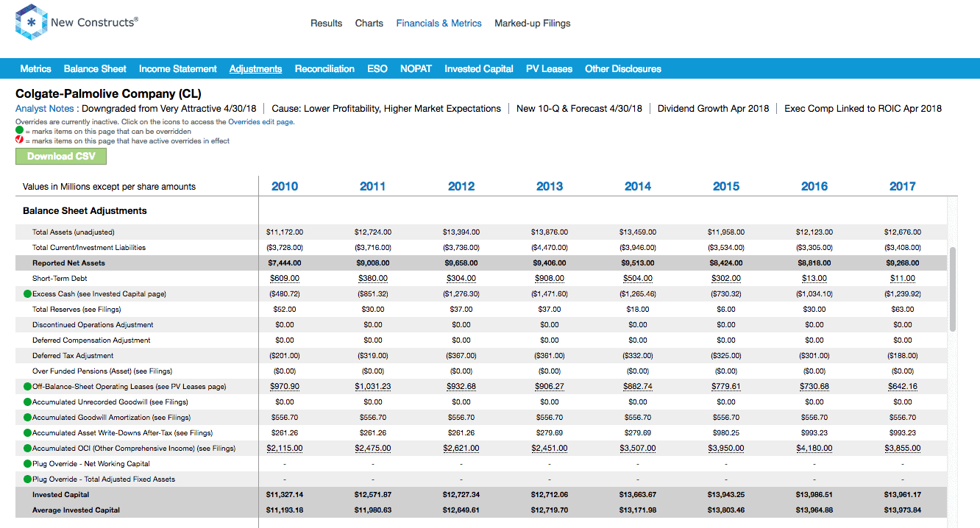Open 2017 Short-Term Debt value $11.00
The image size is (980, 528).
(x=903, y=279)
